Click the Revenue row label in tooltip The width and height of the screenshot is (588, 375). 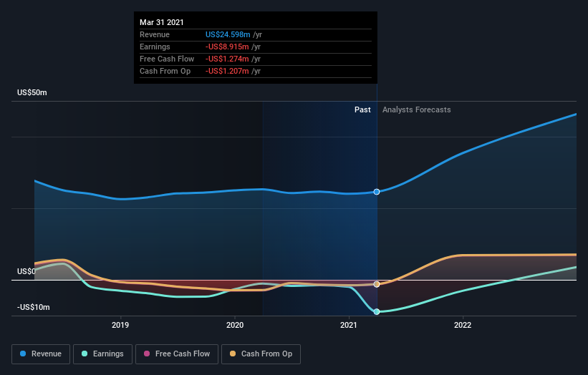[x=155, y=34]
